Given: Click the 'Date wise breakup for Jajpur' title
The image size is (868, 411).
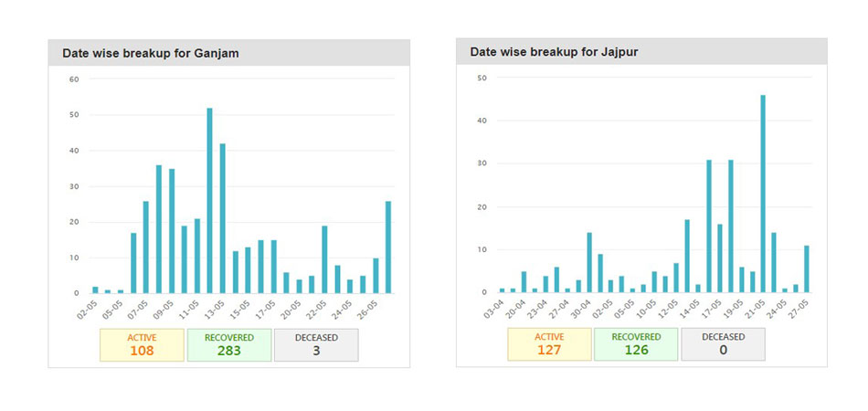Looking at the screenshot, I should point(554,53).
